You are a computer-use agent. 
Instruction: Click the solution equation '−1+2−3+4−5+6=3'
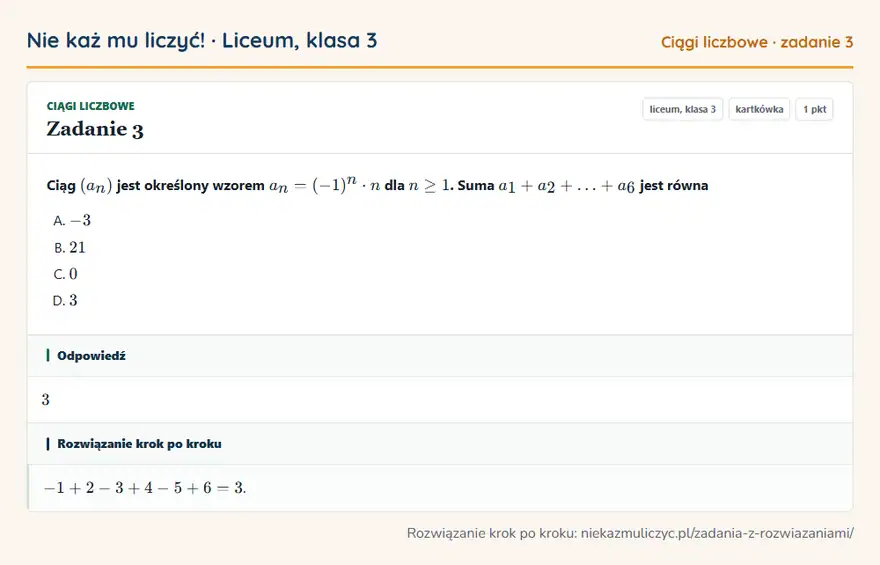point(145,488)
